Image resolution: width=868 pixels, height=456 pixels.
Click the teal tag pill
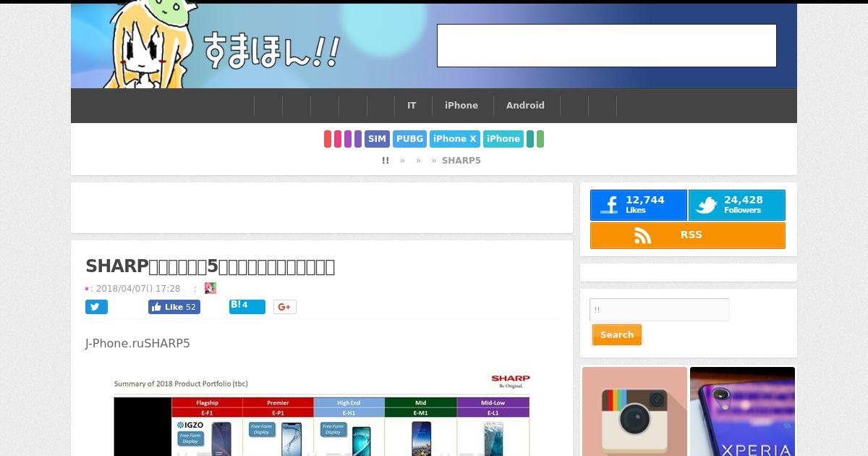pyautogui.click(x=530, y=139)
